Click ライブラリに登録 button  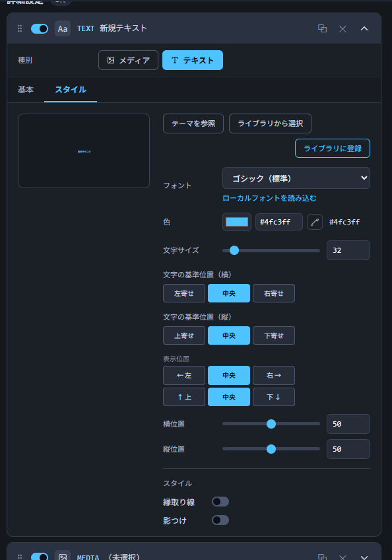pos(333,148)
